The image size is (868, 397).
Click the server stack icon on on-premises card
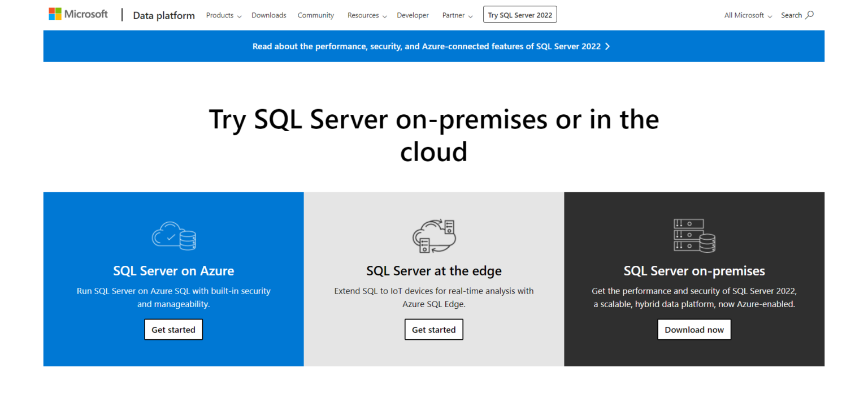[x=694, y=236]
